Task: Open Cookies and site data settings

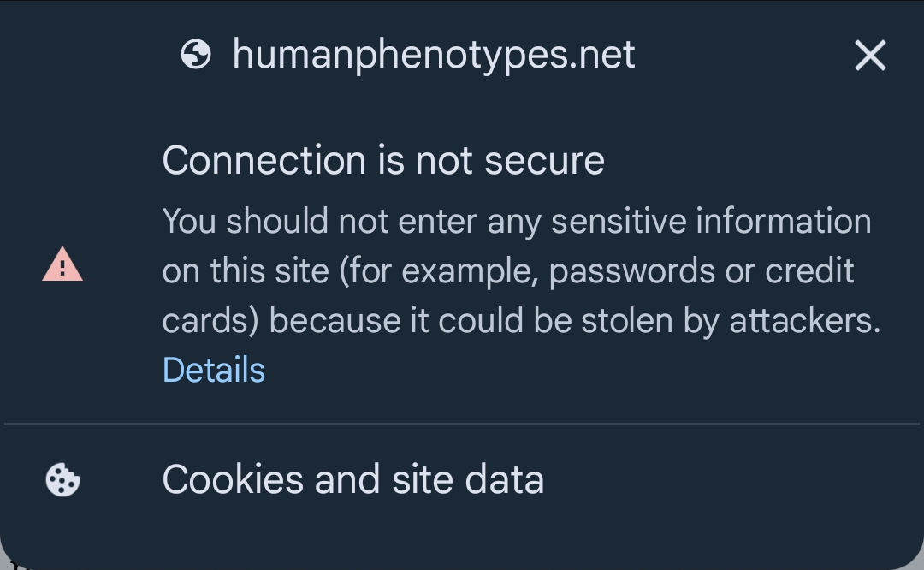Action: pos(352,479)
